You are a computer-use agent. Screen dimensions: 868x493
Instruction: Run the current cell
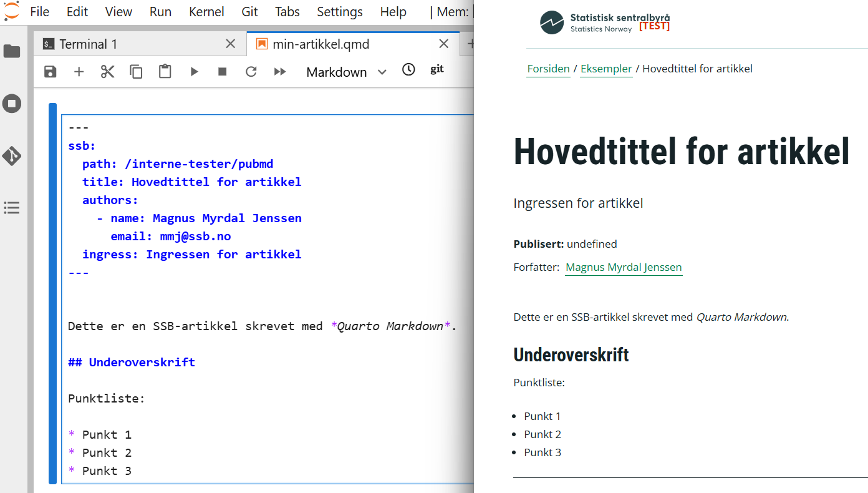pos(194,71)
